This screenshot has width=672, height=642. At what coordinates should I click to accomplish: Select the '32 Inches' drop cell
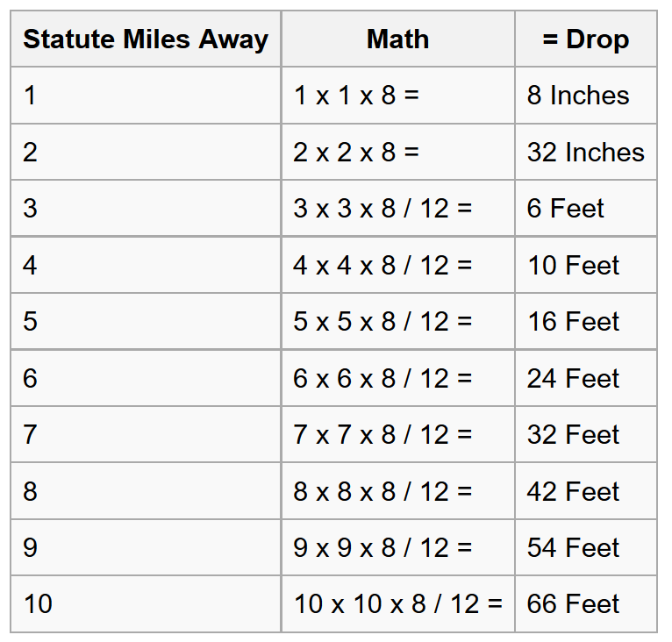[585, 153]
